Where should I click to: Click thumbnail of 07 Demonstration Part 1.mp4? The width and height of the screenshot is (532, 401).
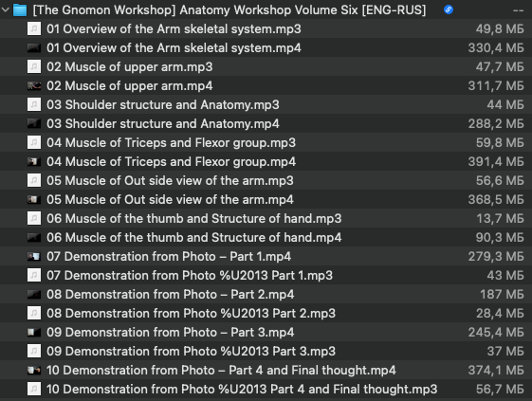(x=34, y=257)
